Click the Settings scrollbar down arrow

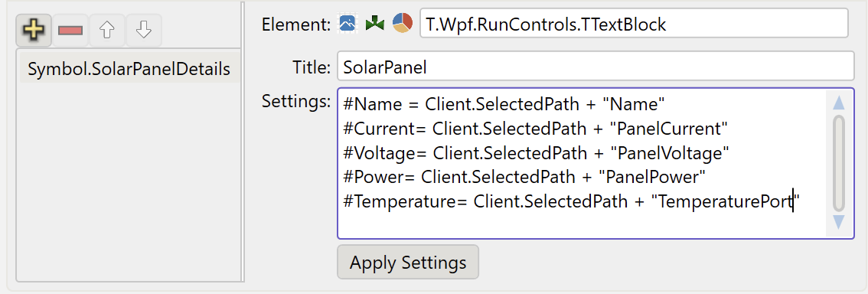[x=839, y=223]
